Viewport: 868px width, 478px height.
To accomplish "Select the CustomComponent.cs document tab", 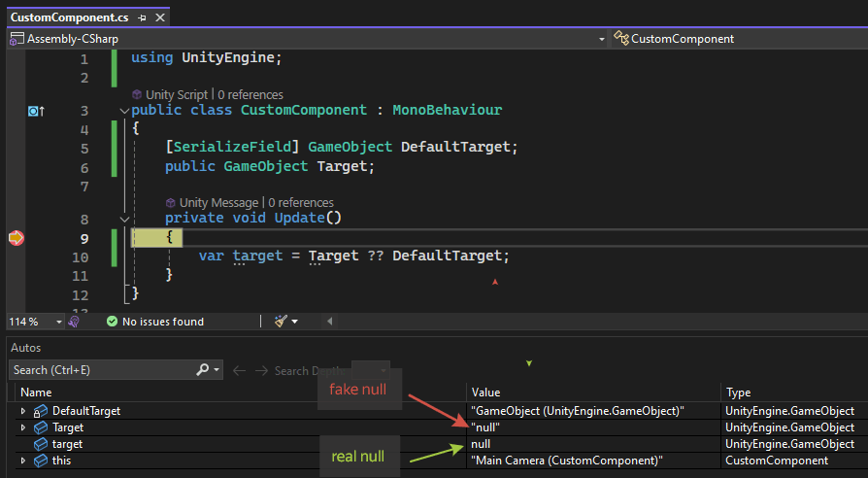I will click(68, 17).
